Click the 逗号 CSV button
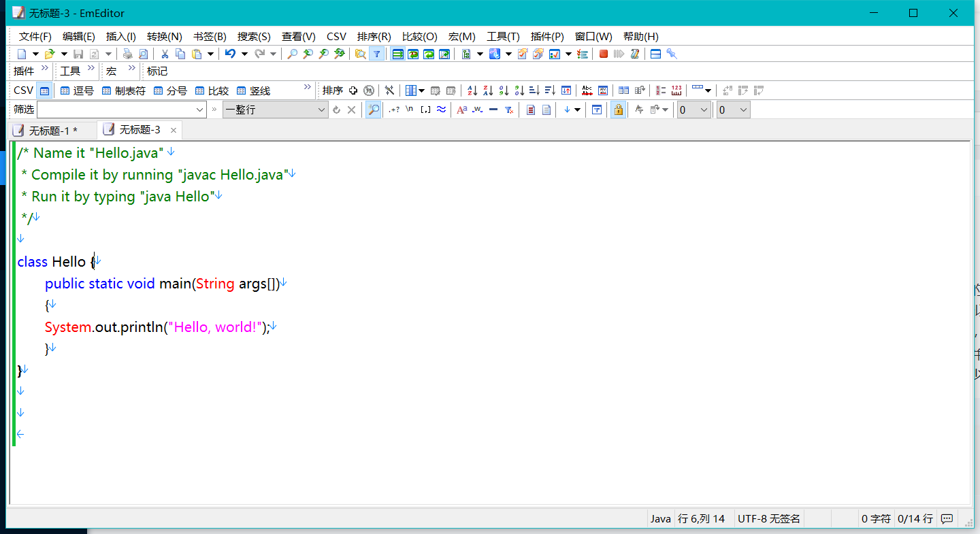 point(76,90)
